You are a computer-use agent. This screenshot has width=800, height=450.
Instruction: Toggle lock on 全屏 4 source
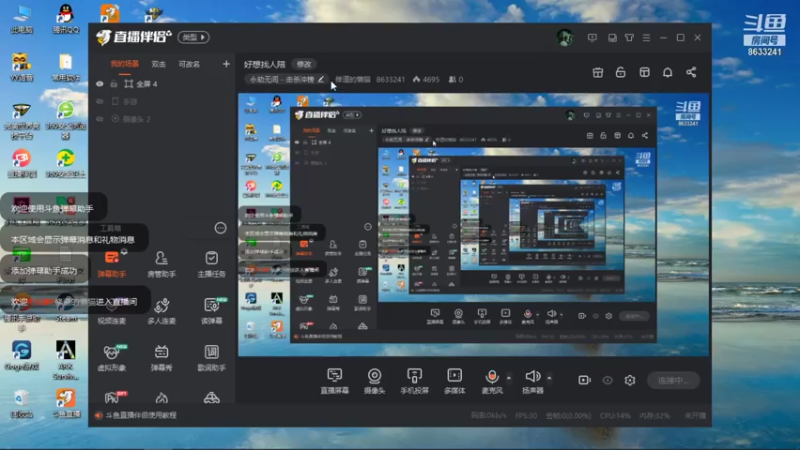(x=114, y=84)
